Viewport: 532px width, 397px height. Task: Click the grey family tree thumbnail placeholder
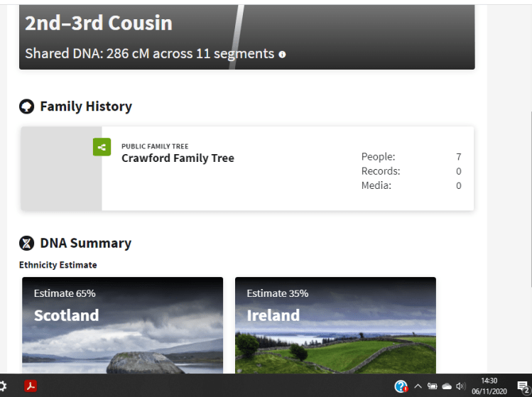(61, 169)
